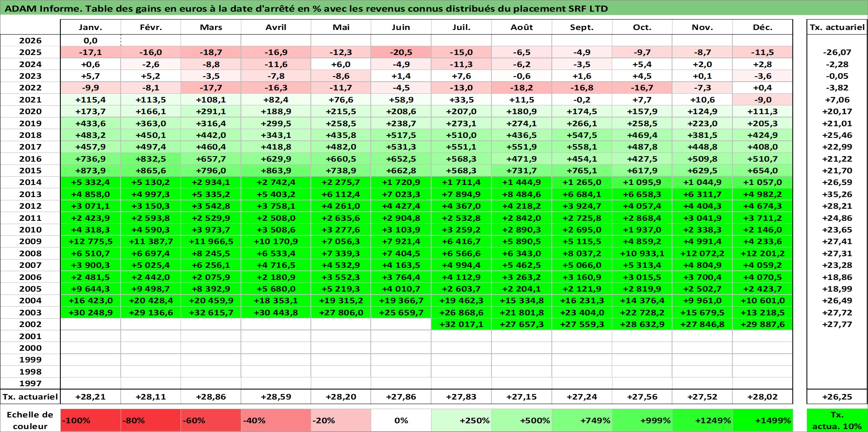
Task: Select the top Tx. actuariel column header
Action: [x=837, y=27]
